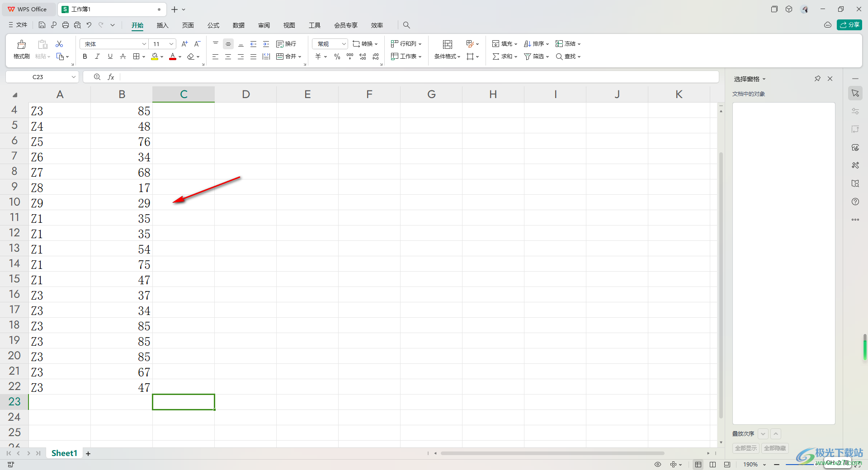Increase font size with A+ icon
868x470 pixels.
[x=184, y=44]
